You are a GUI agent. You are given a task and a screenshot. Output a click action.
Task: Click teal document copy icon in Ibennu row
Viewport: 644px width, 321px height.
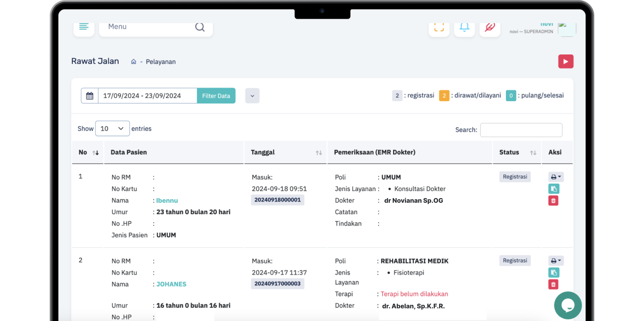pos(553,189)
